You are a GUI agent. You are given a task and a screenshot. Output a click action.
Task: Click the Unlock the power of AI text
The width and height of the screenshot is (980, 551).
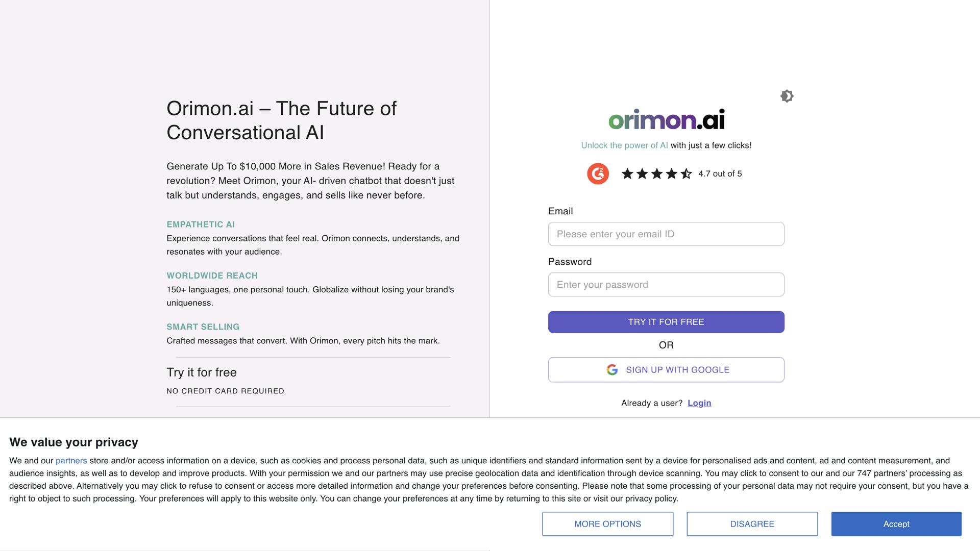pos(624,145)
